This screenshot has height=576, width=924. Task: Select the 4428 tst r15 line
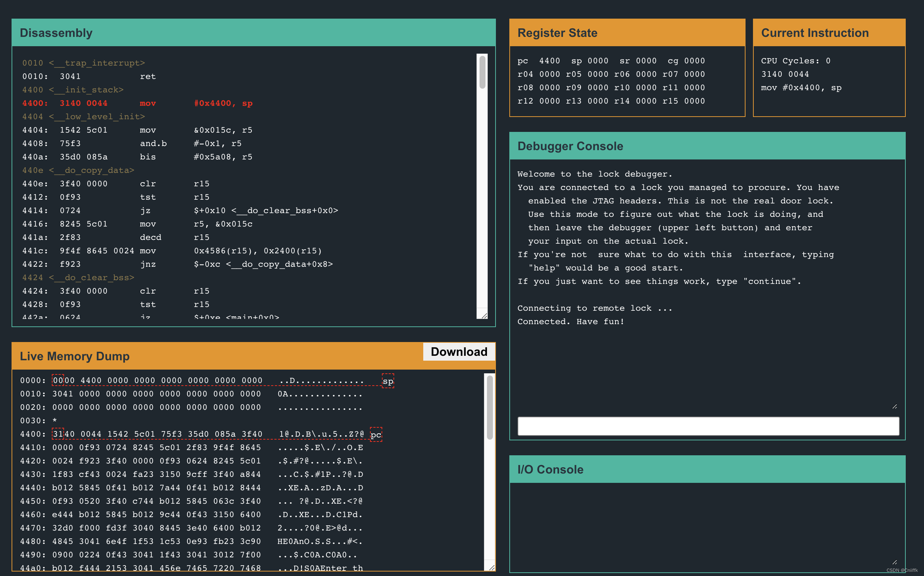[116, 304]
